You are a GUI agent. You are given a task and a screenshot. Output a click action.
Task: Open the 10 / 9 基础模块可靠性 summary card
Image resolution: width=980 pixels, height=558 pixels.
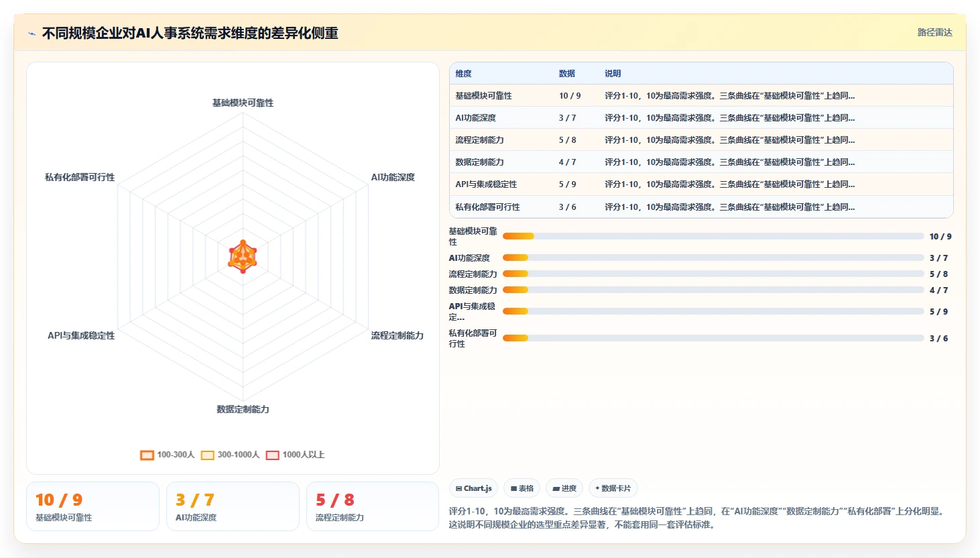(93, 506)
